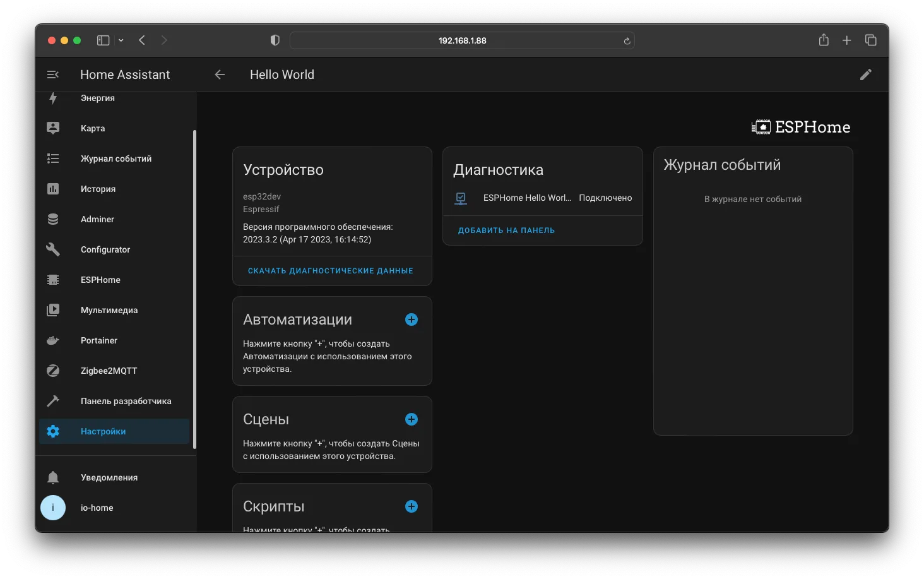Show Safari tab overview

pyautogui.click(x=871, y=40)
